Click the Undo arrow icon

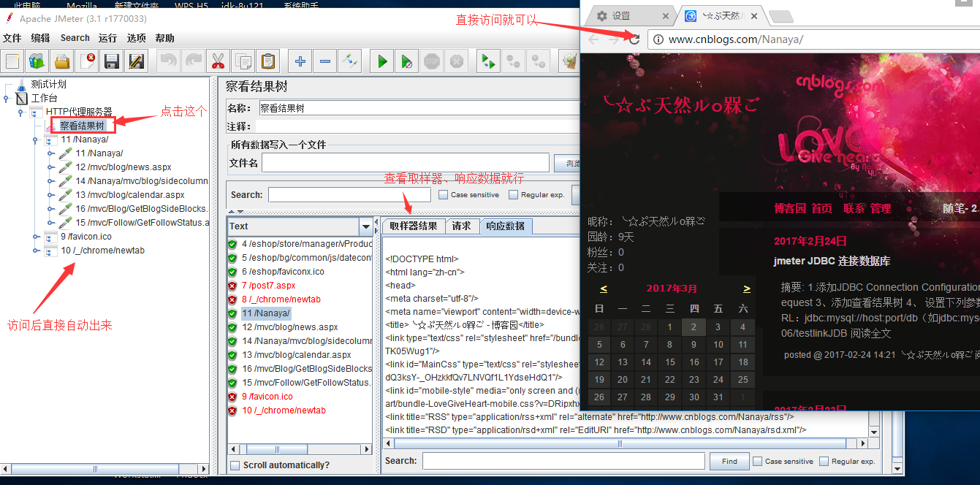point(168,61)
